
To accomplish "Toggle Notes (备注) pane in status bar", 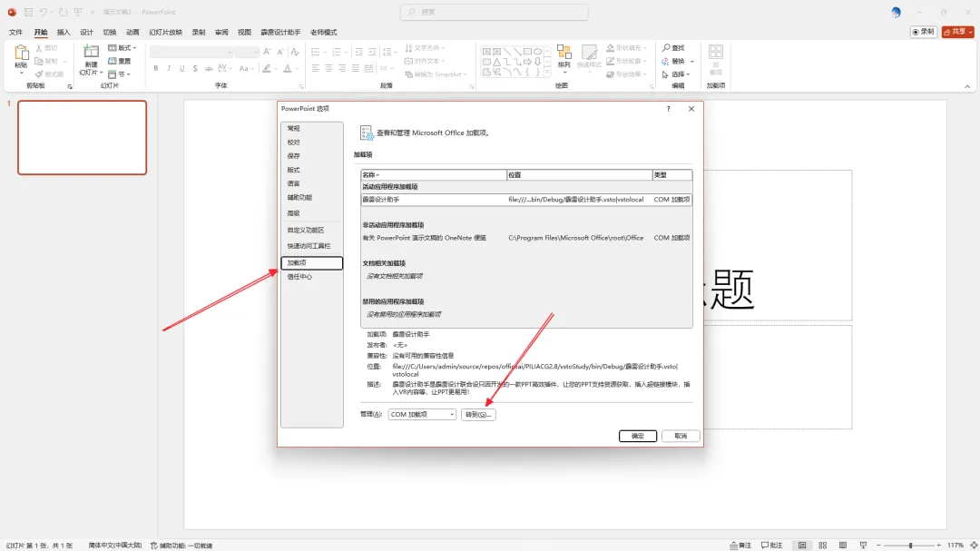I will (x=740, y=546).
